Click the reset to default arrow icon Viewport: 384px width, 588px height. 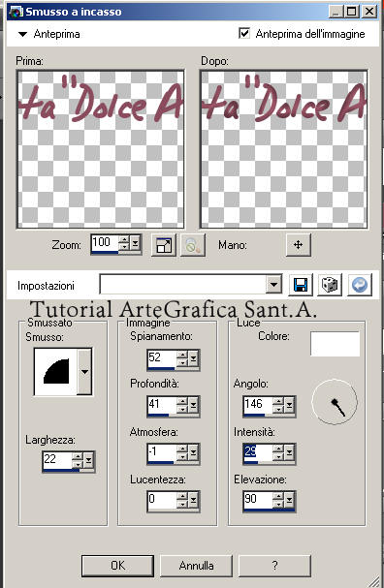tap(359, 285)
